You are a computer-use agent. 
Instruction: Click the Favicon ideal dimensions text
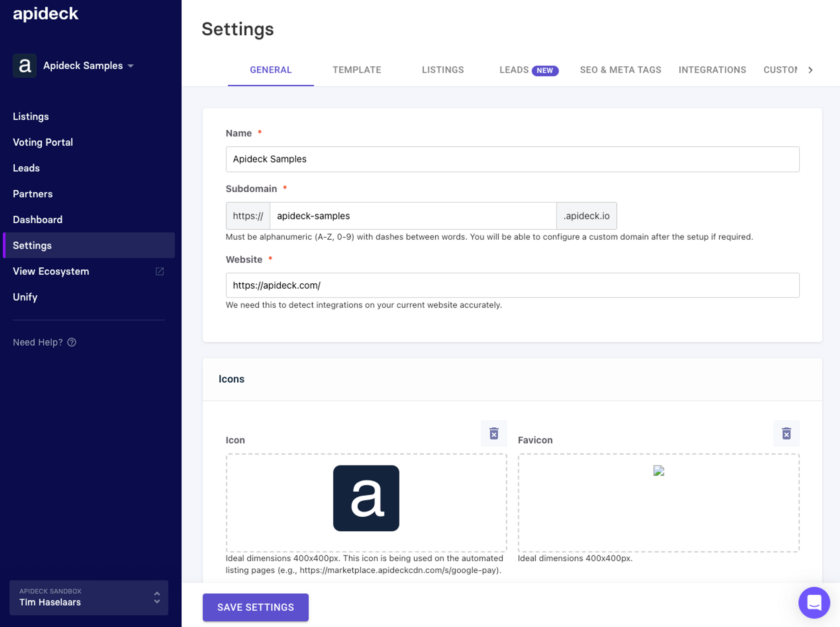click(x=575, y=558)
